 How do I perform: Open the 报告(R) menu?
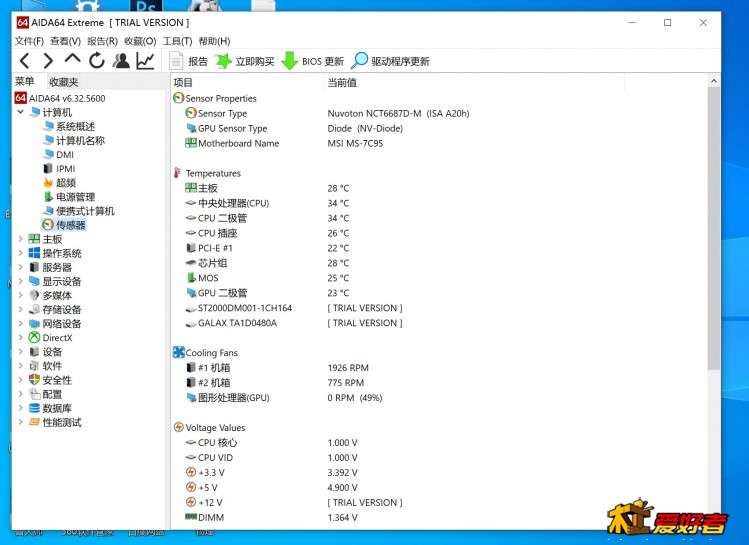coord(102,41)
